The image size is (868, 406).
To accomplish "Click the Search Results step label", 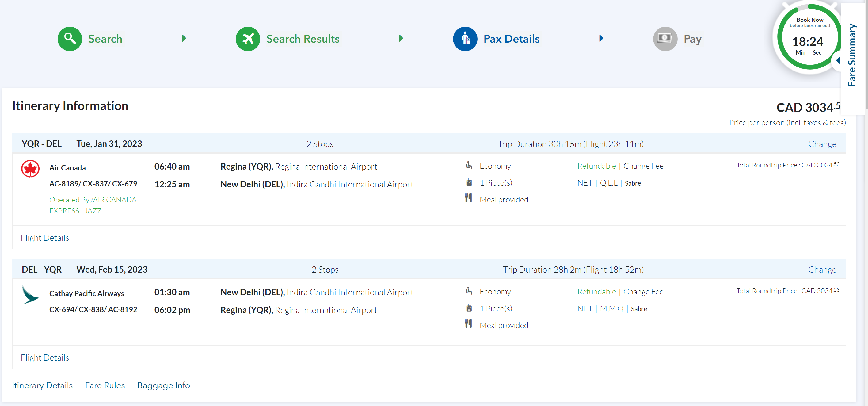I will [x=303, y=39].
